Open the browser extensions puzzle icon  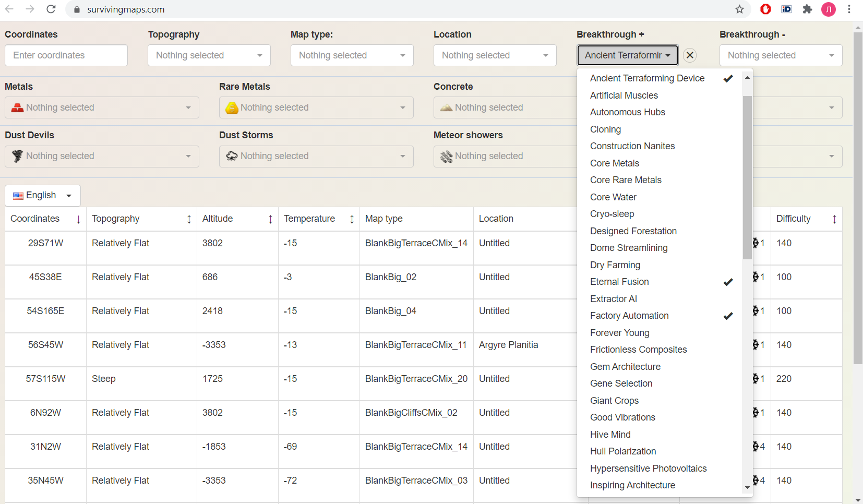[x=807, y=9]
